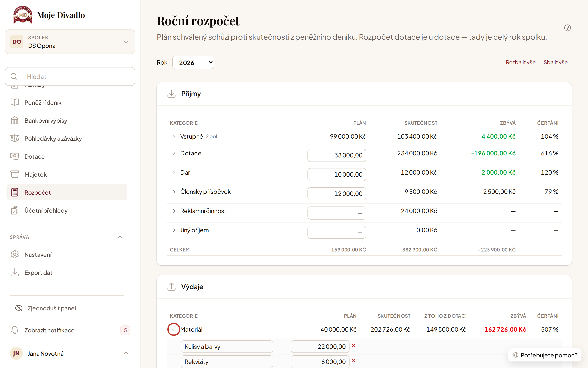Open Peněžní deník in the sidebar
Viewport: 588px width, 368px height.
tap(67, 102)
